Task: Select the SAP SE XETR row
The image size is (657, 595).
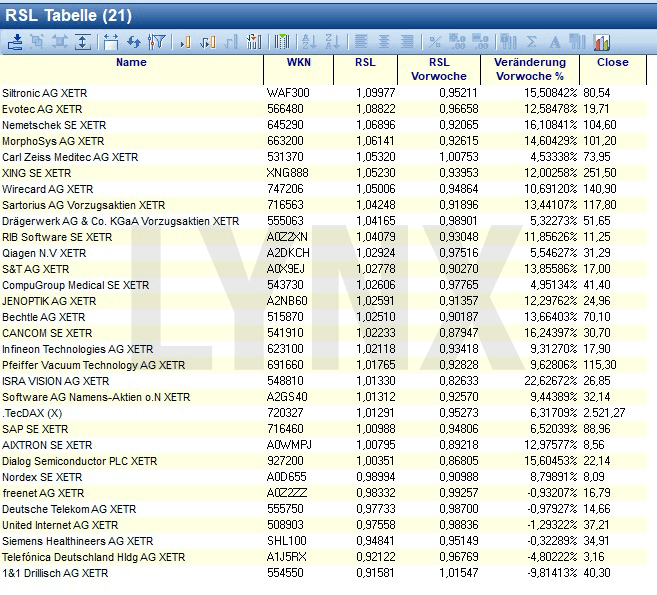Action: click(x=323, y=429)
